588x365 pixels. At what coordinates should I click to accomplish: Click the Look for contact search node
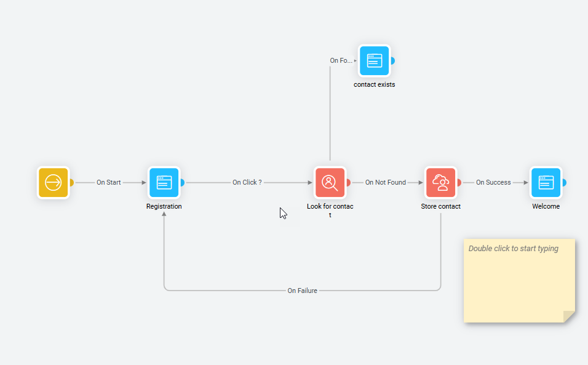coord(330,183)
